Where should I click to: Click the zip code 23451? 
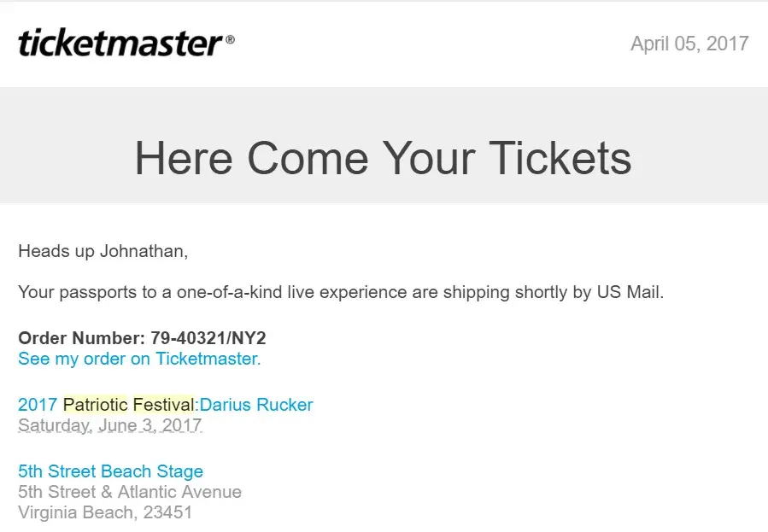pyautogui.click(x=167, y=512)
